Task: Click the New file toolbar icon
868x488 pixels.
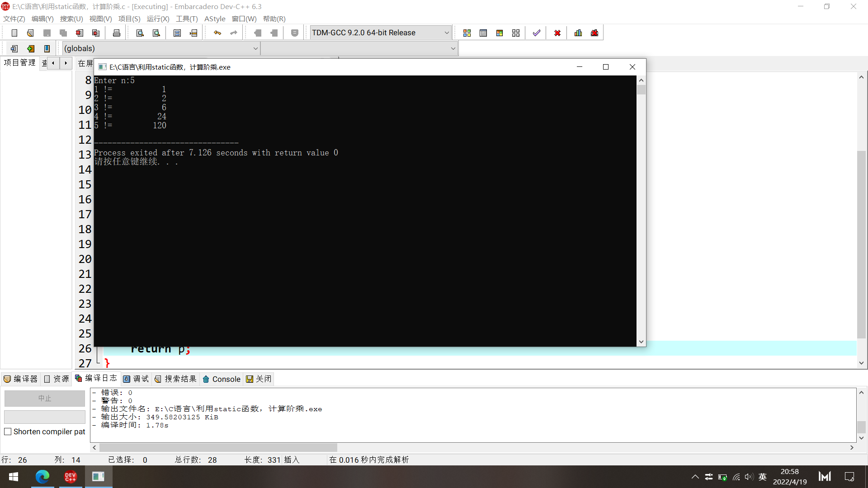Action: 14,33
